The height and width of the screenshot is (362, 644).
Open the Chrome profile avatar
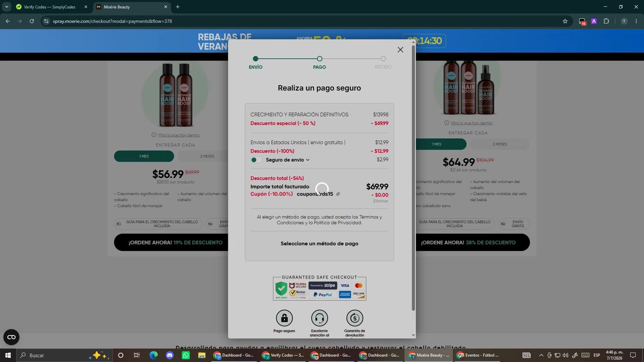coord(624,21)
